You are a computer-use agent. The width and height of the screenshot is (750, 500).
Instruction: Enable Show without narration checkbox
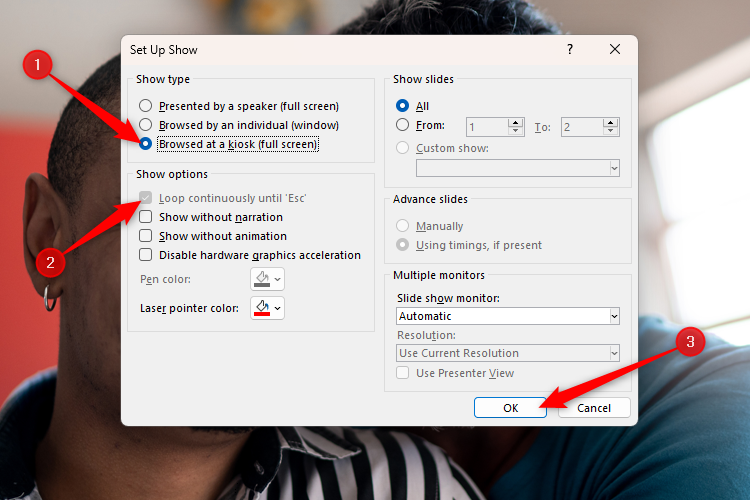145,217
